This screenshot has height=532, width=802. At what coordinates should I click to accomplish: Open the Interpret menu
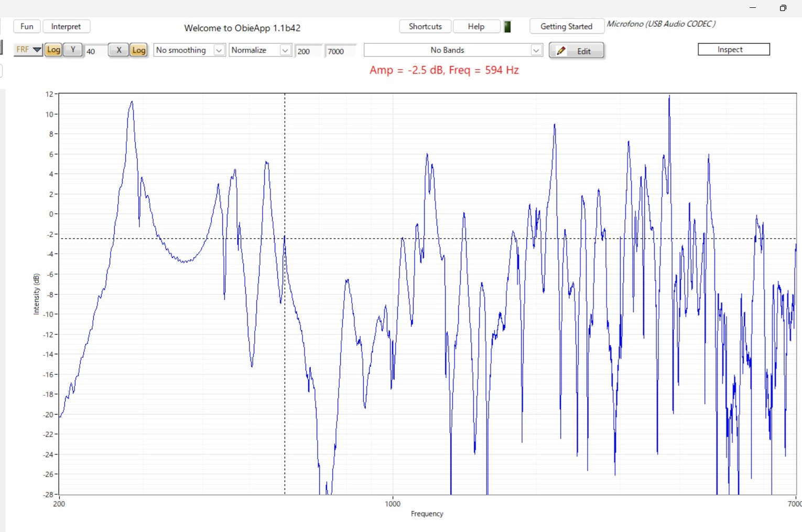[x=66, y=26]
